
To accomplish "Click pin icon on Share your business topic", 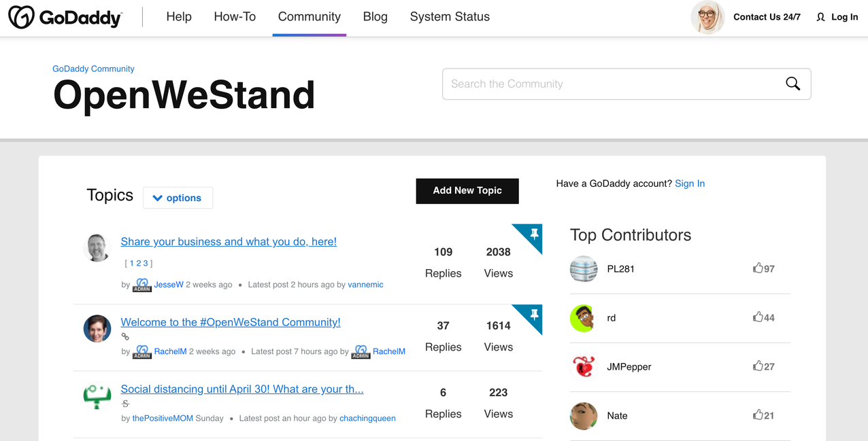I will pos(534,234).
